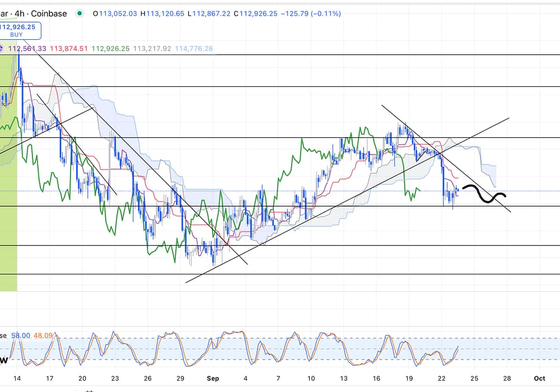Click the gray indicator value 113,217.92

152,49
